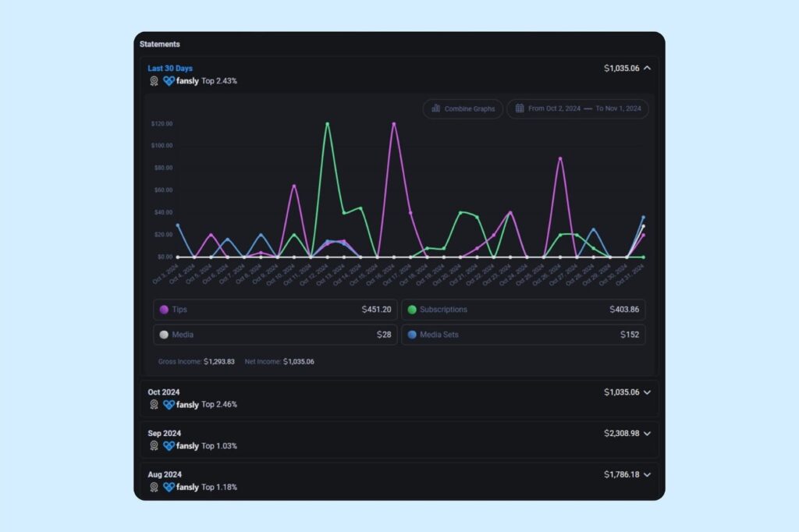Click the Combine Graphs button
This screenshot has height=532, width=799.
(464, 108)
